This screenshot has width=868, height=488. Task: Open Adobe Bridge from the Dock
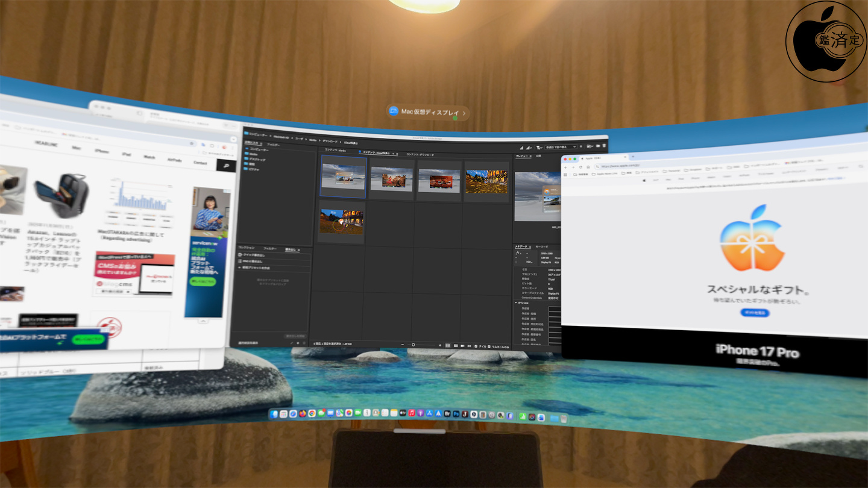pos(447,414)
